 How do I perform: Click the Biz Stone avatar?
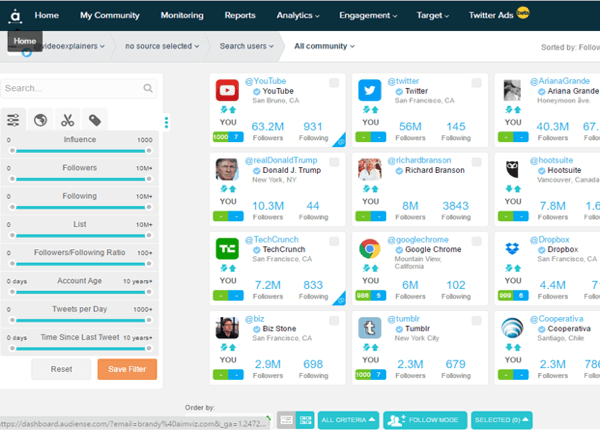tap(227, 328)
